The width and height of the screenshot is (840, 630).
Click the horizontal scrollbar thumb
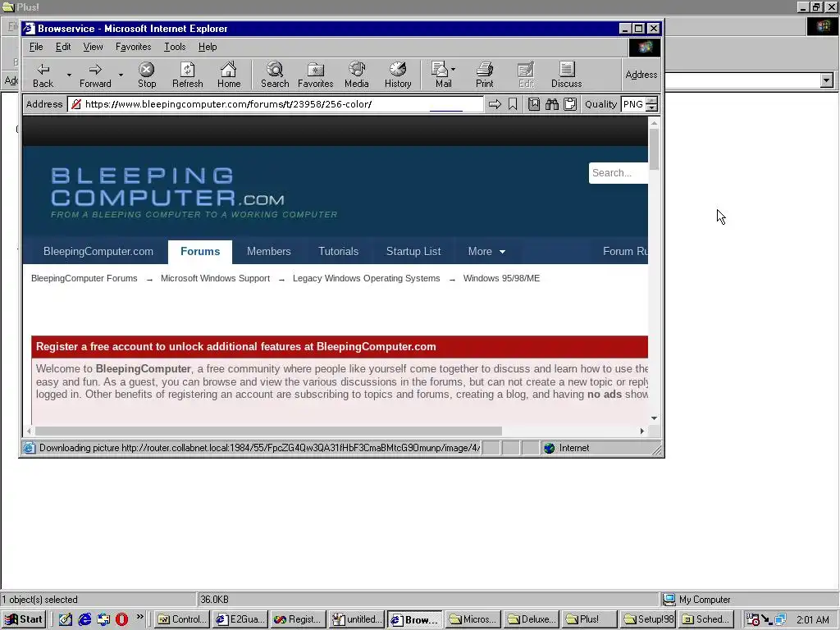(268, 431)
